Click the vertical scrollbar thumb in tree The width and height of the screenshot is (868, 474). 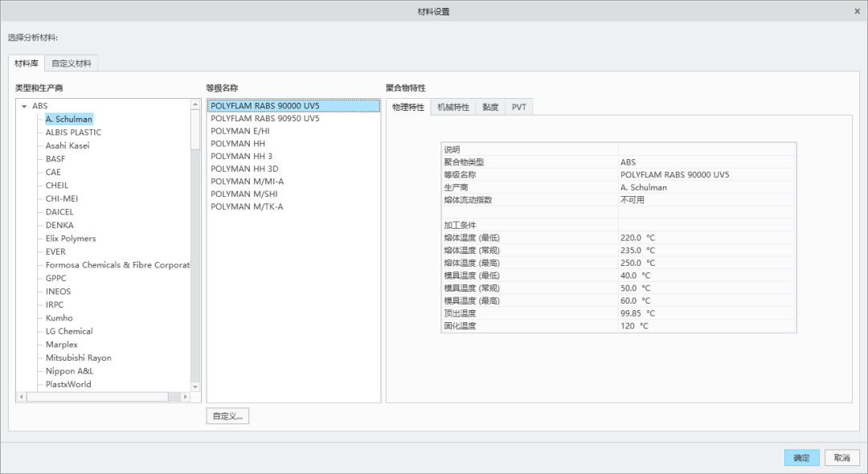194,129
